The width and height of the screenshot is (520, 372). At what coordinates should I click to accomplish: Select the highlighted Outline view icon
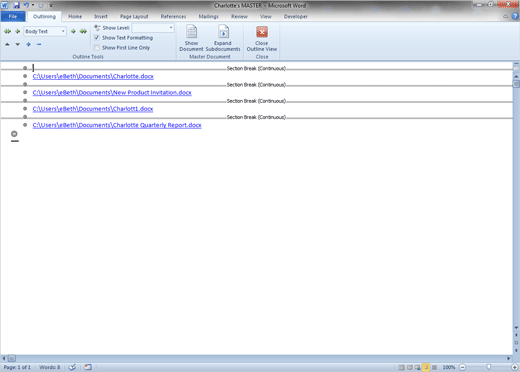coord(426,367)
